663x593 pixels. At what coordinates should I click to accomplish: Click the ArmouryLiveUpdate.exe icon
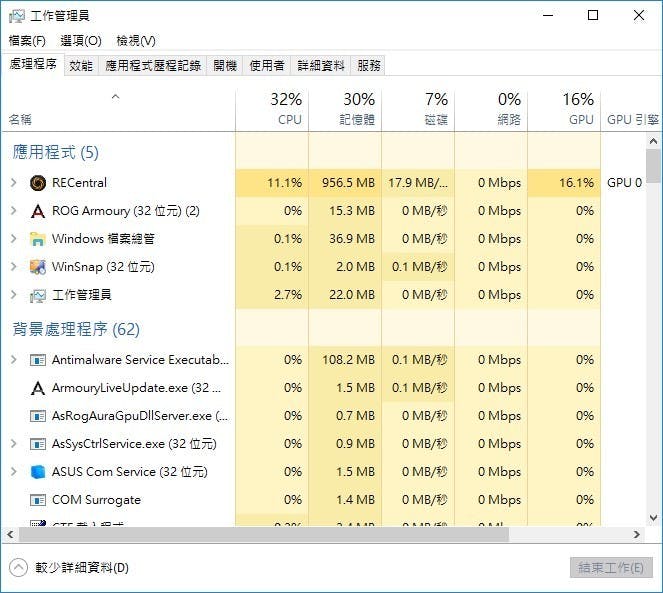(x=38, y=388)
